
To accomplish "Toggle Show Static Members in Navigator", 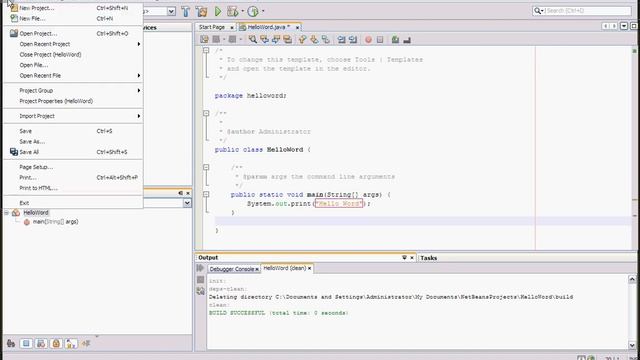I will coord(41,343).
